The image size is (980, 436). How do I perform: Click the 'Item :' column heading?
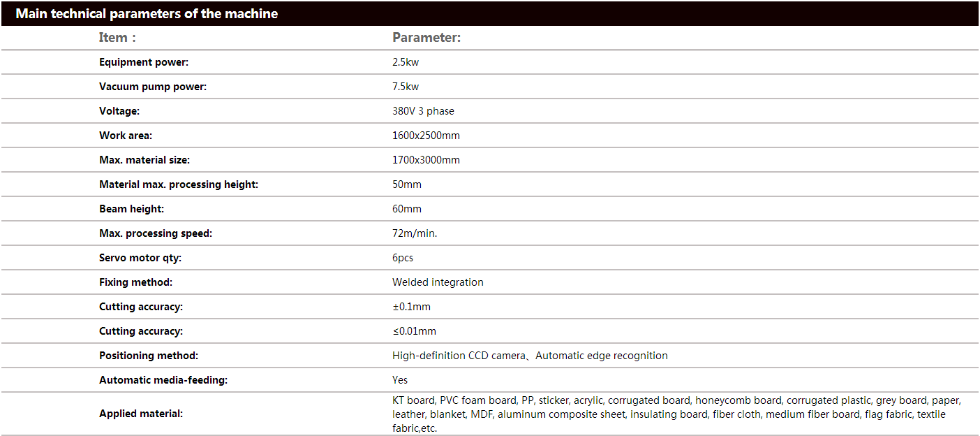click(117, 38)
